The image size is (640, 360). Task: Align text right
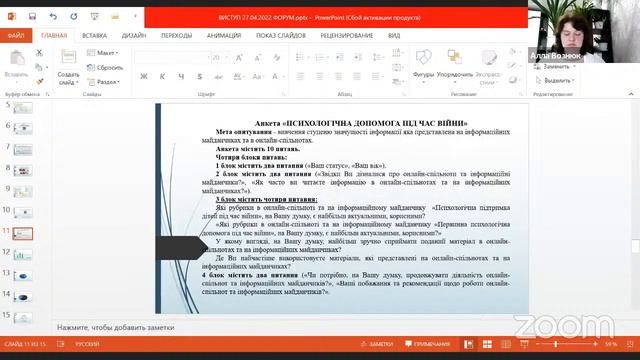point(338,76)
